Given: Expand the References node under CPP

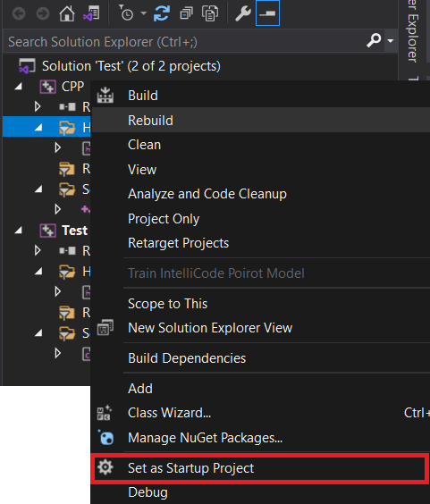Looking at the screenshot, I should (38, 106).
